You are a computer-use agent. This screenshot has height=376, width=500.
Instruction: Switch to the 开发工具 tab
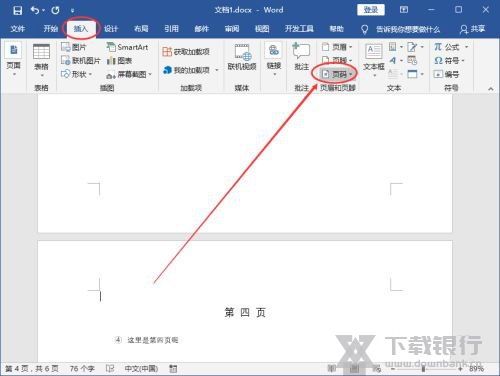[x=299, y=29]
